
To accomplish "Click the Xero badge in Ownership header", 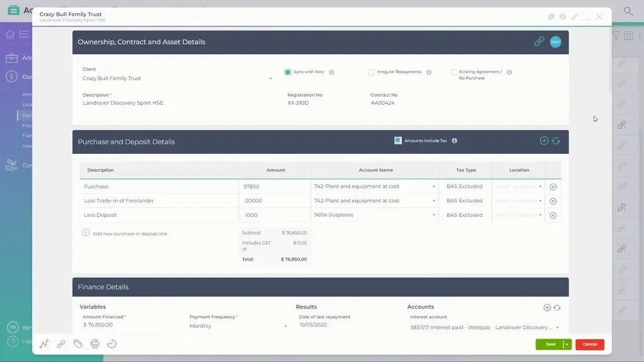I will point(556,42).
